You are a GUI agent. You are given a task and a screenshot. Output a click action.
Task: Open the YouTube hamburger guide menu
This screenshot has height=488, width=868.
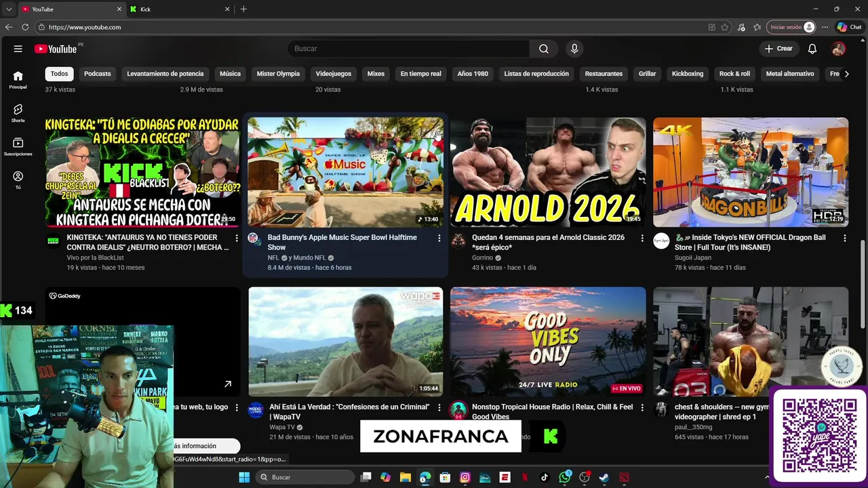tap(18, 49)
